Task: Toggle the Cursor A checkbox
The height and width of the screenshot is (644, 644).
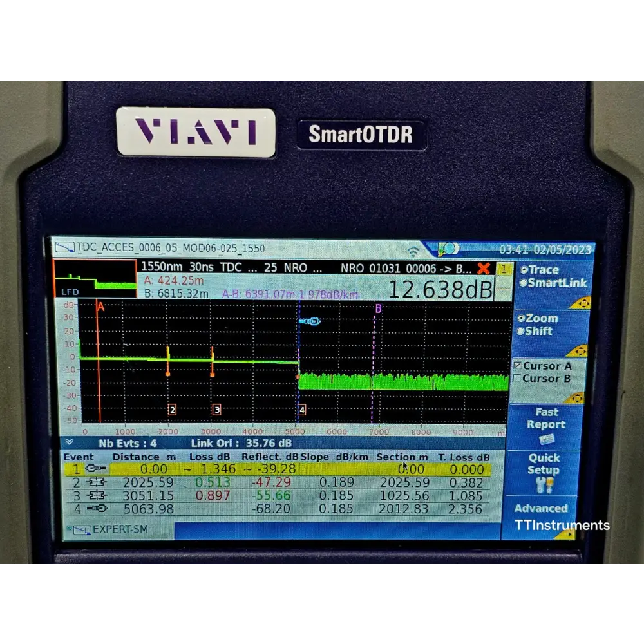Action: (x=518, y=365)
